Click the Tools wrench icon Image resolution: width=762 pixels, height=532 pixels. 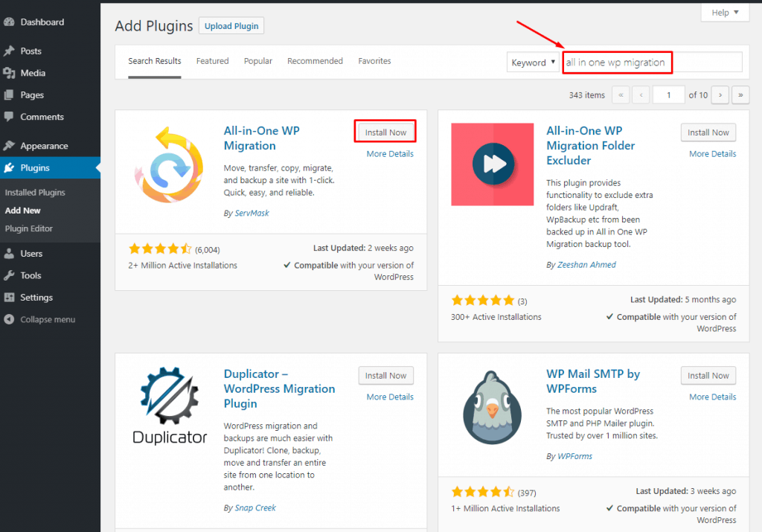point(9,275)
